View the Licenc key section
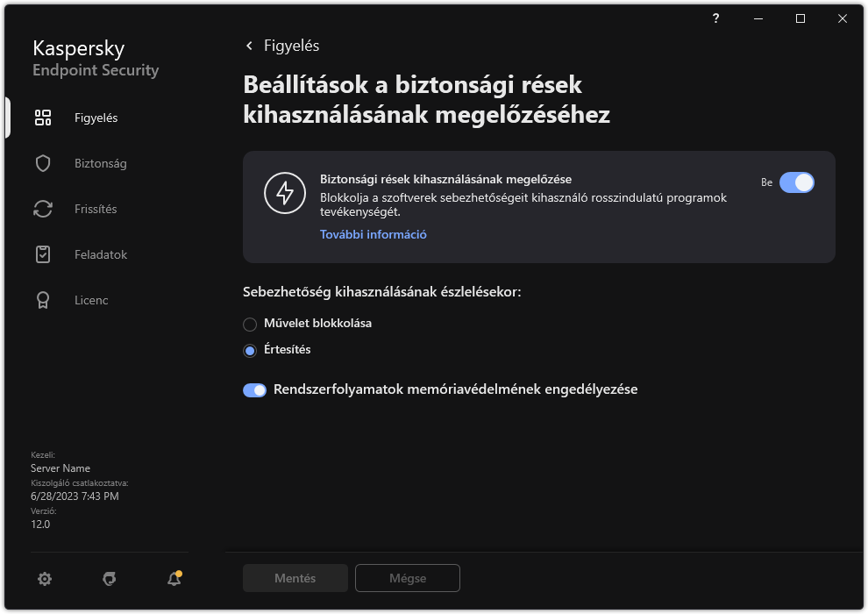The width and height of the screenshot is (868, 614). pos(90,299)
